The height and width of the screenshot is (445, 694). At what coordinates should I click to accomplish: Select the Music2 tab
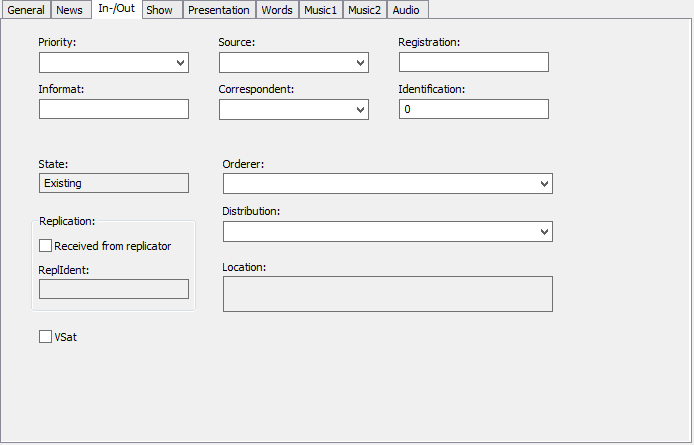(365, 10)
